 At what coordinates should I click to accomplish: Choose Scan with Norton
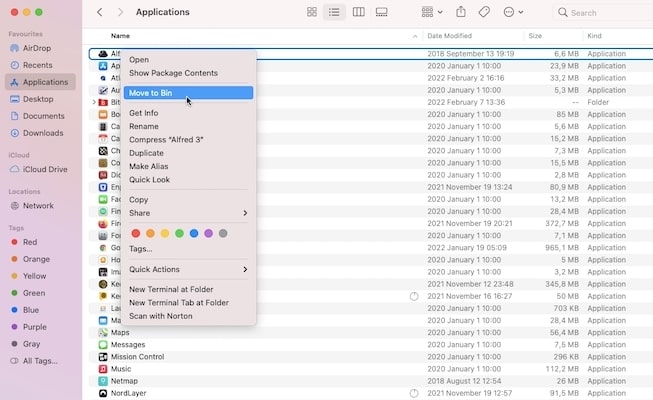click(x=188, y=316)
